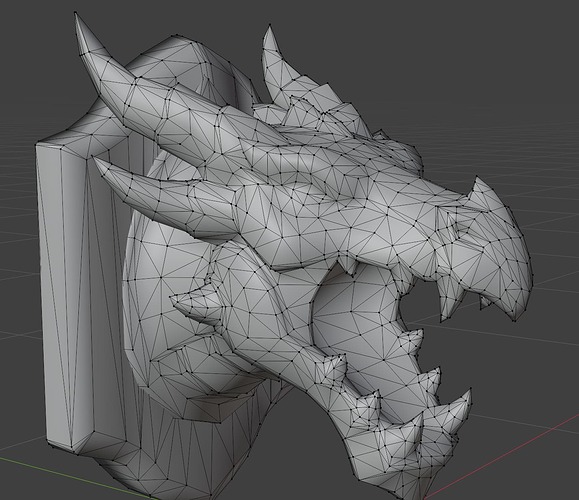Click the pointed nose horn on the snout
This screenshot has height=500, width=579.
pyautogui.click(x=476, y=178)
